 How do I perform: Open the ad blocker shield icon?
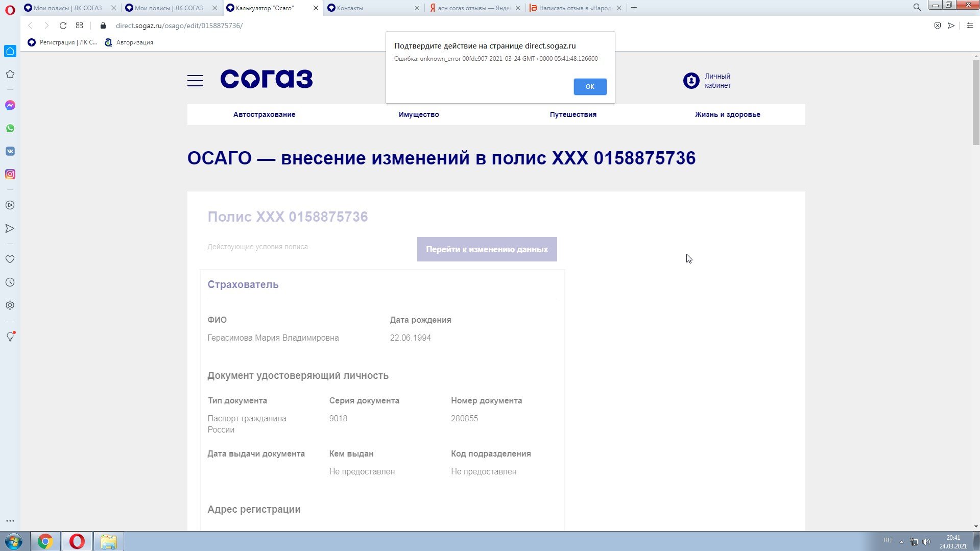click(938, 26)
